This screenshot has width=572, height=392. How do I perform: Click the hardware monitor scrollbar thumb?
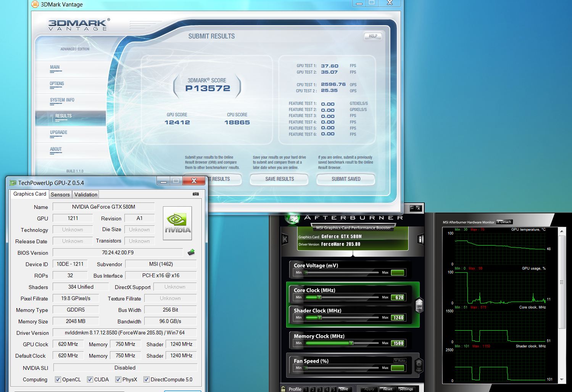pos(562,282)
